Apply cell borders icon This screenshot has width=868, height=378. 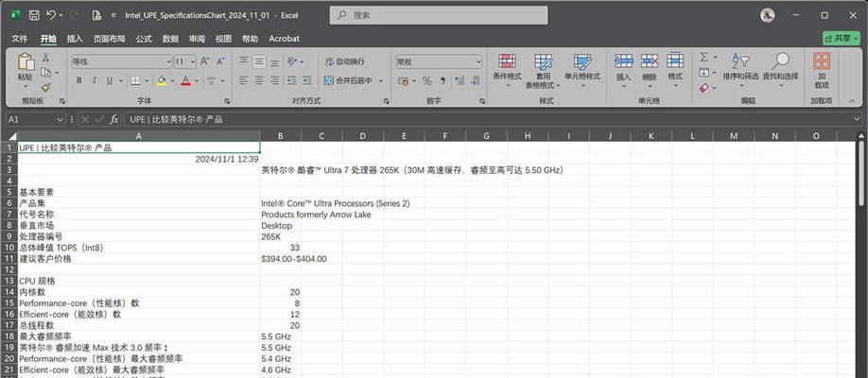point(135,81)
